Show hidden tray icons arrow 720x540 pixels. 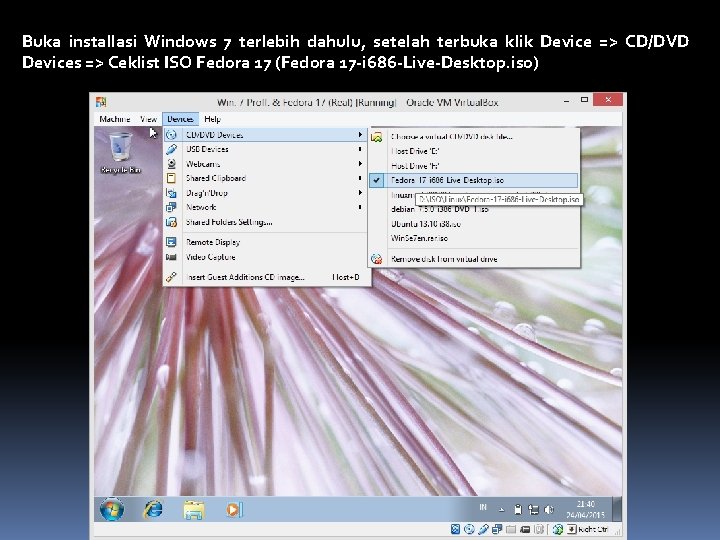[501, 510]
